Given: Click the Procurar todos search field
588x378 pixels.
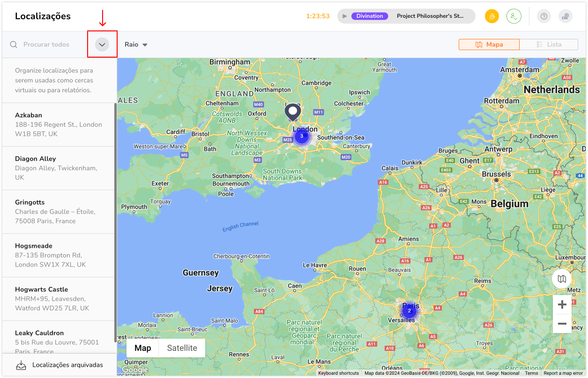Looking at the screenshot, I should [x=52, y=44].
